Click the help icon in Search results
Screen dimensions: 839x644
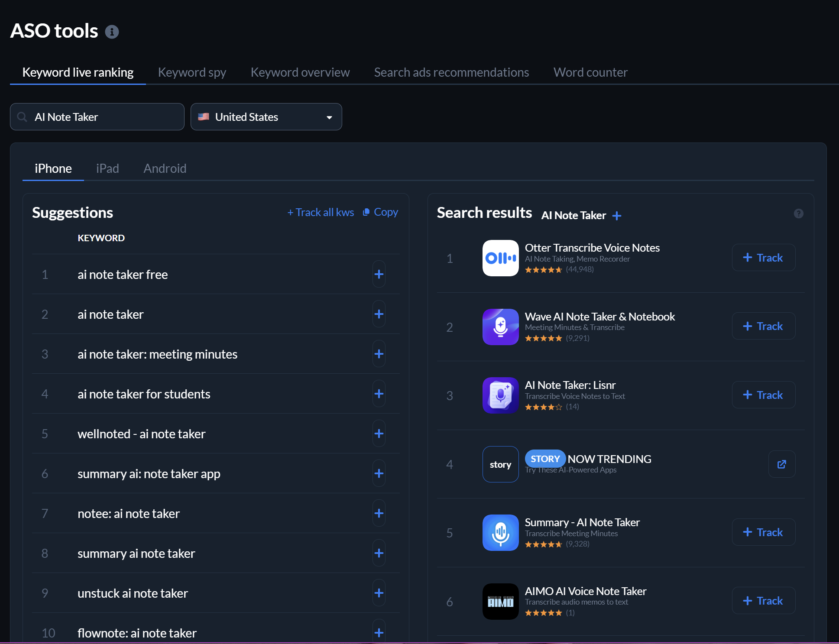[x=798, y=214]
